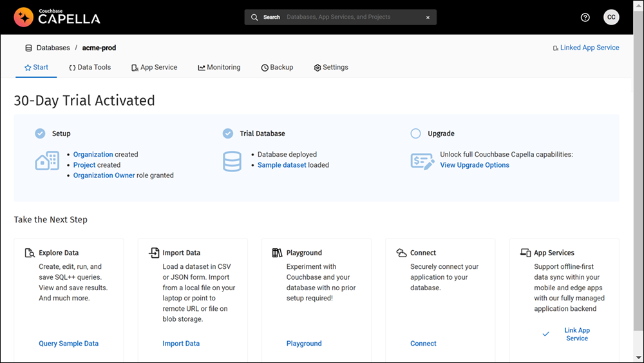Switch to the Monitoring tab
This screenshot has width=644, height=363.
coord(220,68)
